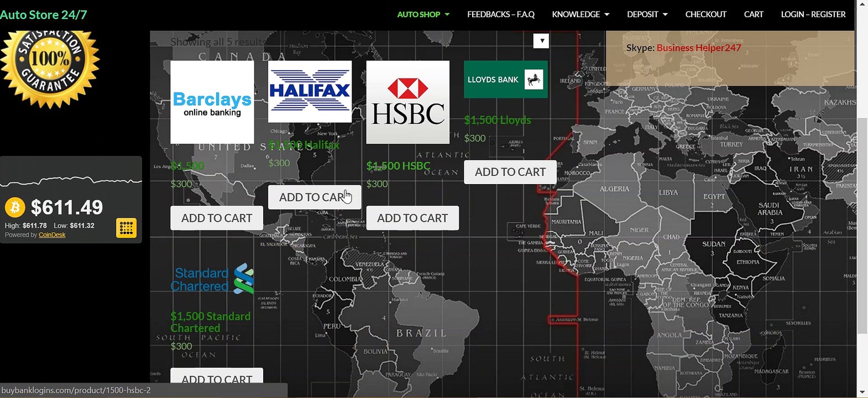The width and height of the screenshot is (868, 398).
Task: Open the yellow grid icon in Bitcoin widget
Action: 126,228
